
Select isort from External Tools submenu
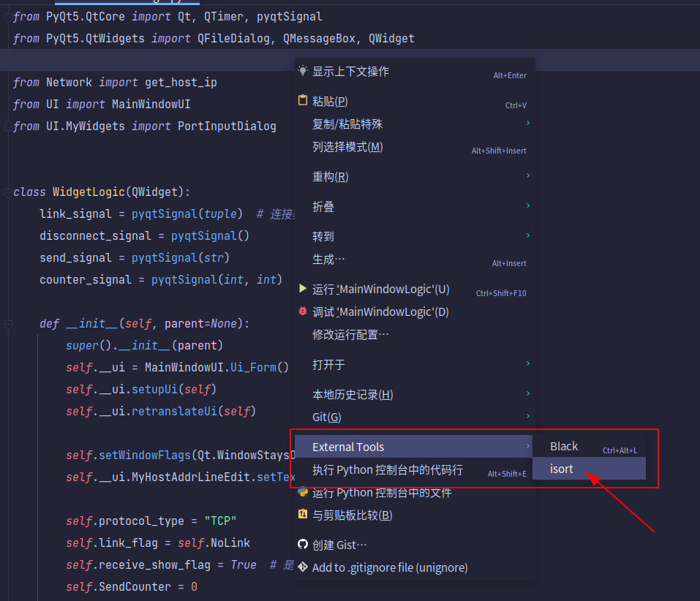[562, 469]
